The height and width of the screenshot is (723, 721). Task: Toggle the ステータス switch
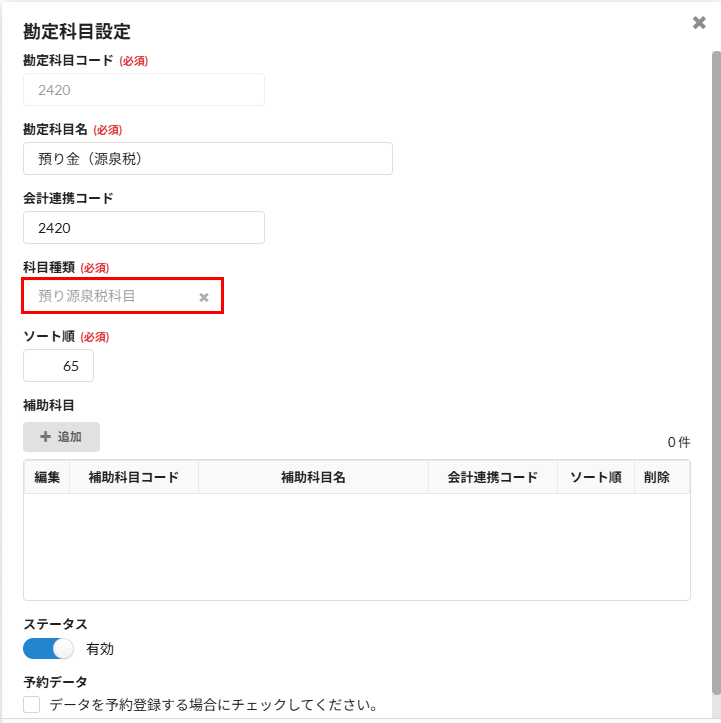[49, 648]
